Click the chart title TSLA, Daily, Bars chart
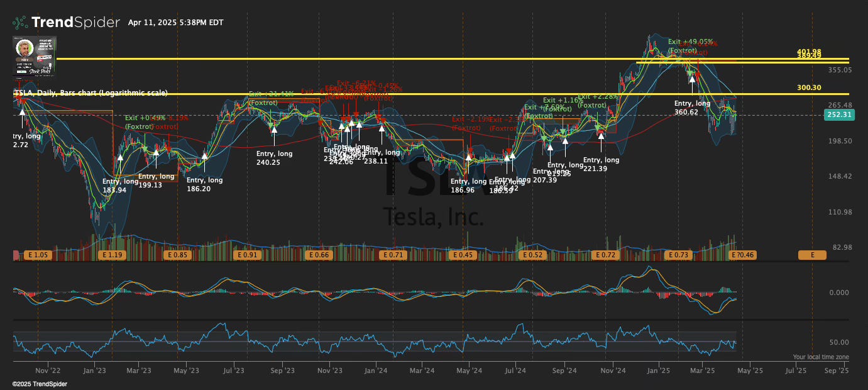Image resolution: width=868 pixels, height=390 pixels. click(x=90, y=92)
